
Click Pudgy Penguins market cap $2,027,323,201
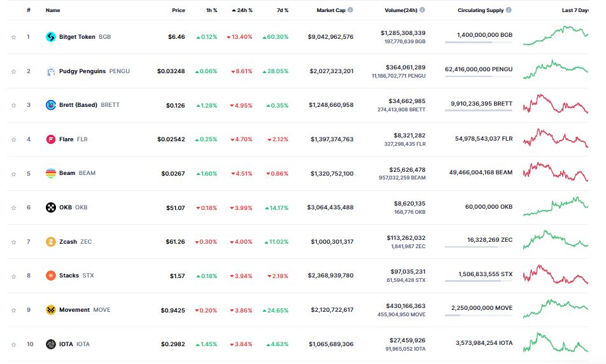[x=331, y=71]
